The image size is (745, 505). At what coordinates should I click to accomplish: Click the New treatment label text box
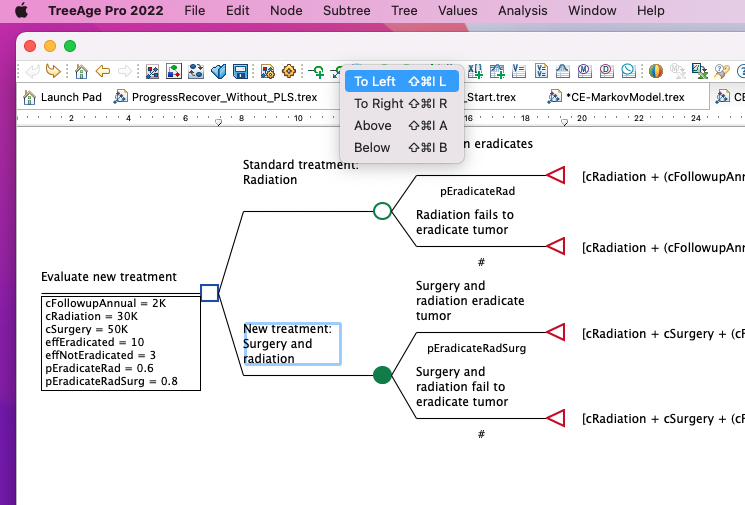tap(292, 343)
